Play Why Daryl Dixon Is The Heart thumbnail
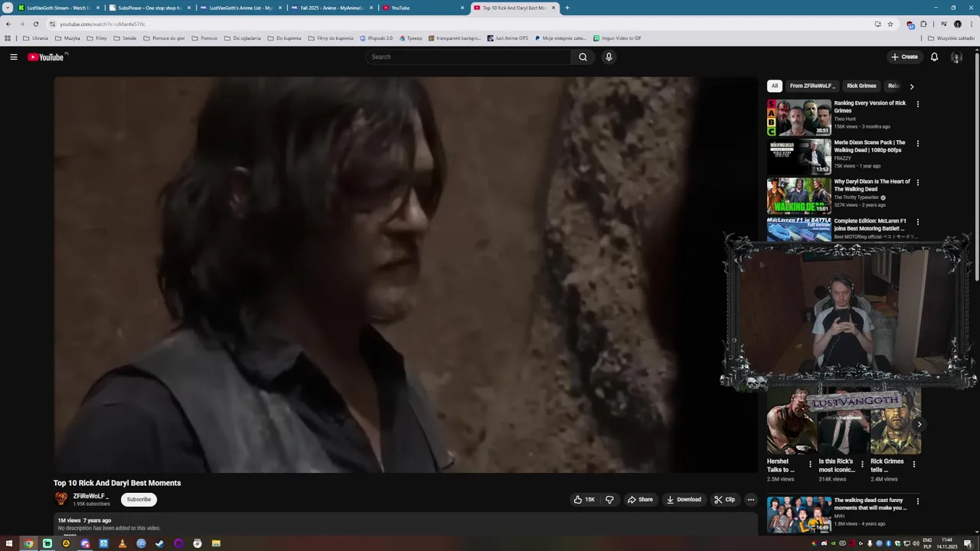 pyautogui.click(x=799, y=196)
